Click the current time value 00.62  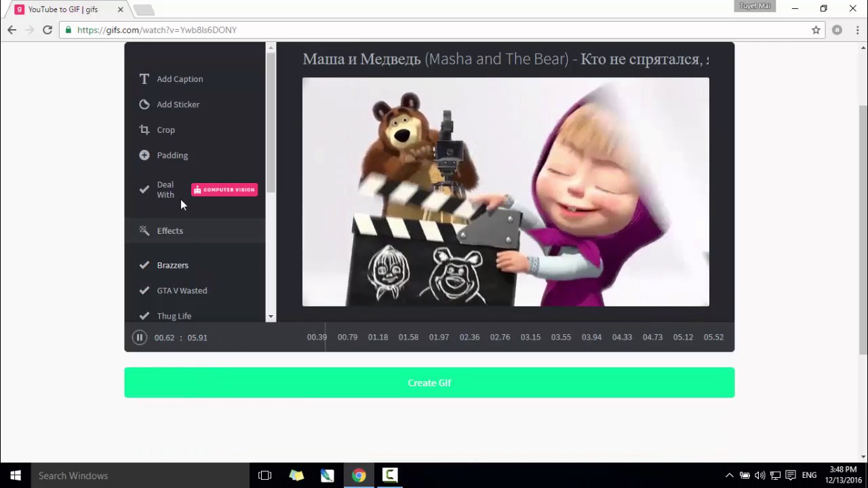[x=164, y=338]
